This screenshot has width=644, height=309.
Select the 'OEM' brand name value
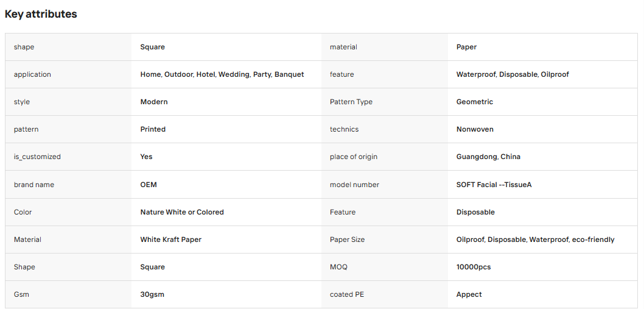click(x=149, y=185)
